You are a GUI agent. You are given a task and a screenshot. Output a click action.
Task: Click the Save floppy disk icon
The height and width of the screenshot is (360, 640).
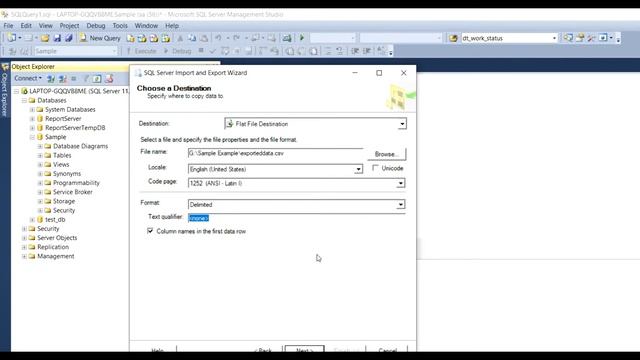point(57,38)
